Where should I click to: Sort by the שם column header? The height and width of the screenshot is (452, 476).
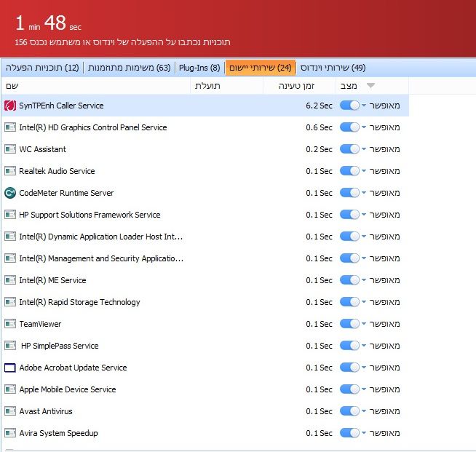[x=95, y=86]
